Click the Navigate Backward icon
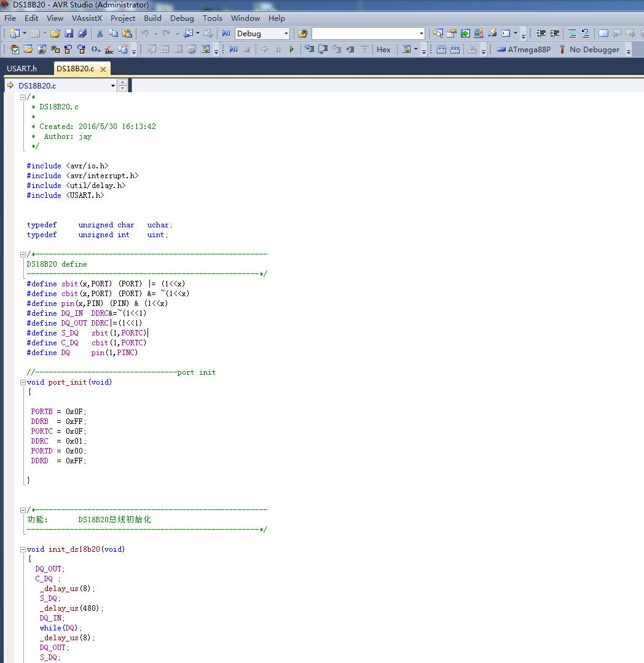 click(188, 33)
